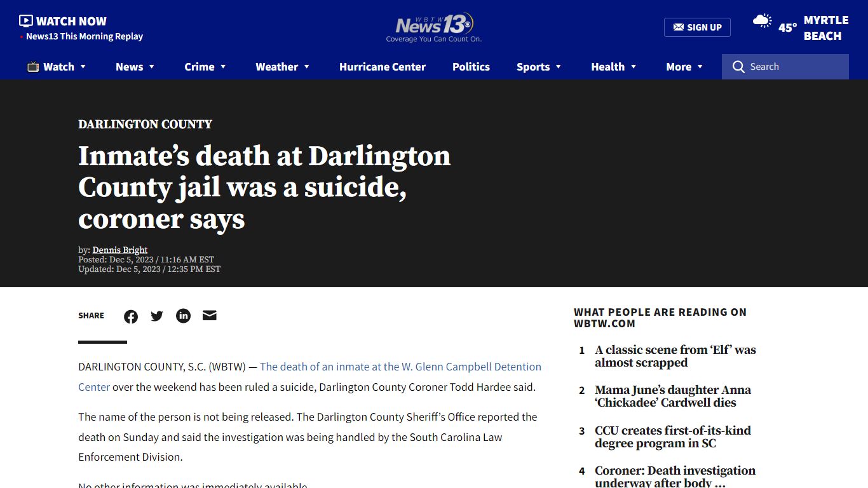Expand the Health menu arrow
This screenshot has width=868, height=488.
(x=634, y=67)
